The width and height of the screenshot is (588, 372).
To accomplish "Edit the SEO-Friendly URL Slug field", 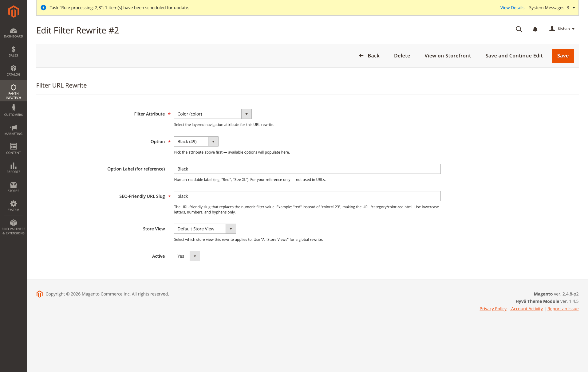I will coord(307,196).
